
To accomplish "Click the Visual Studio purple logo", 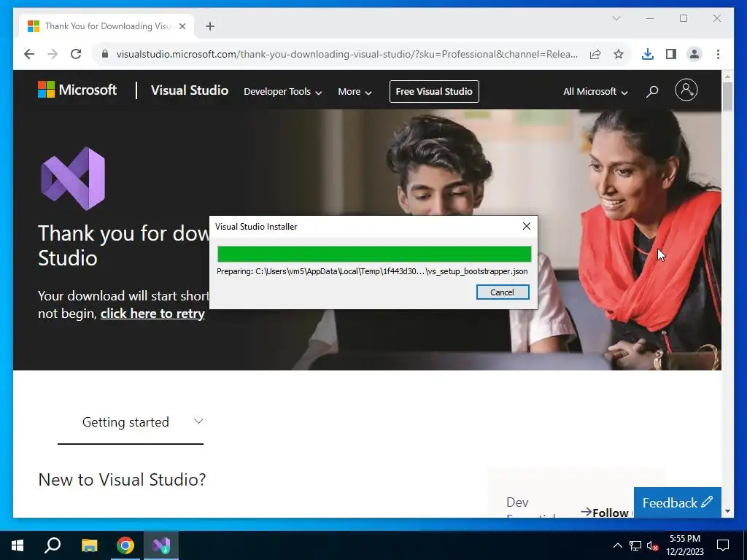I will click(73, 179).
